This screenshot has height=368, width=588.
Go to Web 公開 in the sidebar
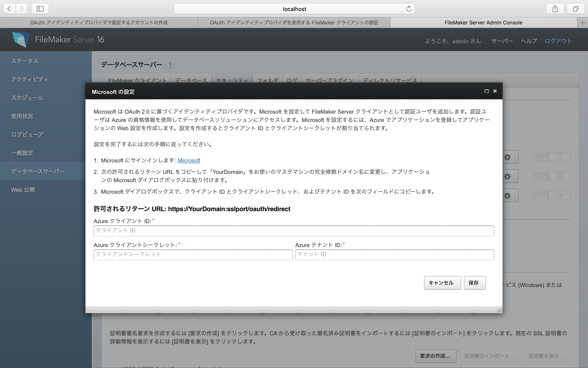pos(23,190)
